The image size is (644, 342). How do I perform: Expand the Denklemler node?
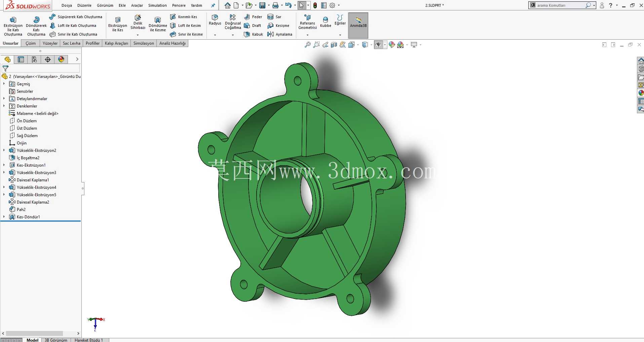click(4, 106)
